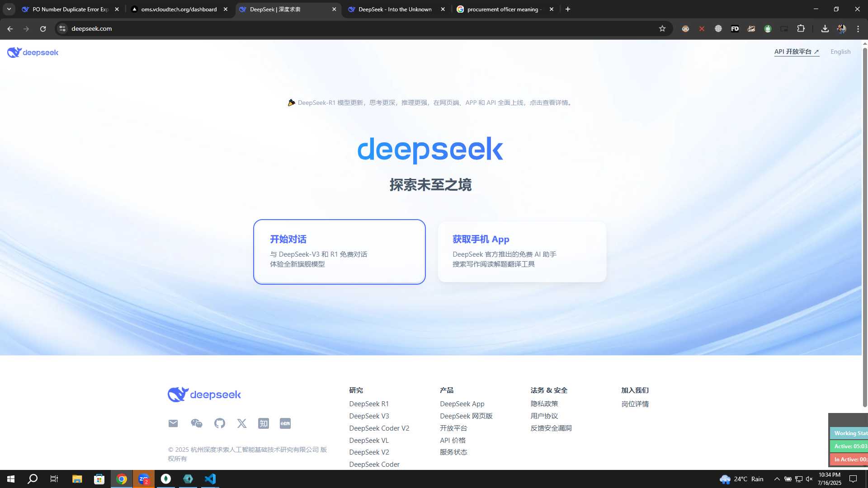Click the globe extension icon
This screenshot has width=868, height=488.
coord(718,28)
